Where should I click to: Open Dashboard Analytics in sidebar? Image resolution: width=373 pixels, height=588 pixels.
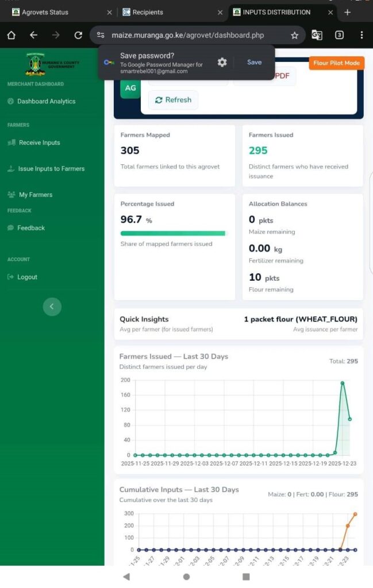pos(46,102)
